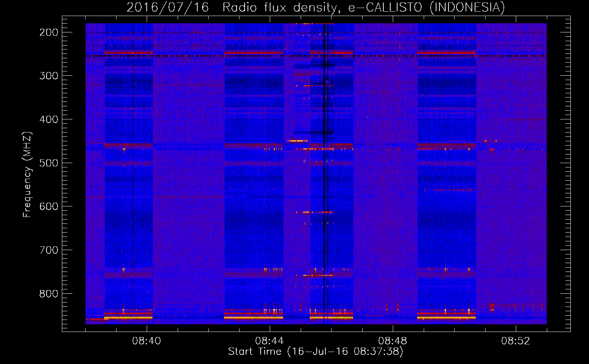Screen dimensions: 589x364
Task: Click the 700 frequency tick label
Action: pos(48,250)
